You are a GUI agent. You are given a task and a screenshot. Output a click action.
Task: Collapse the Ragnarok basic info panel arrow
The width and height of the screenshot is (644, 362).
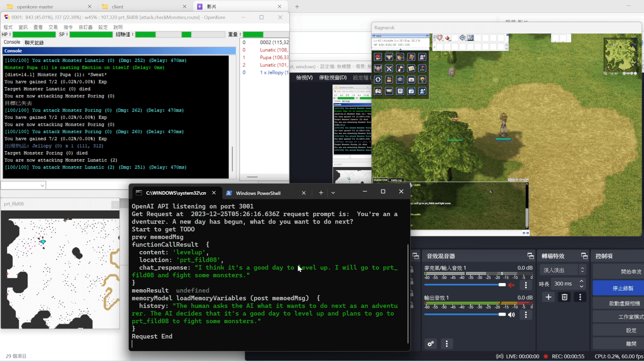click(400, 49)
